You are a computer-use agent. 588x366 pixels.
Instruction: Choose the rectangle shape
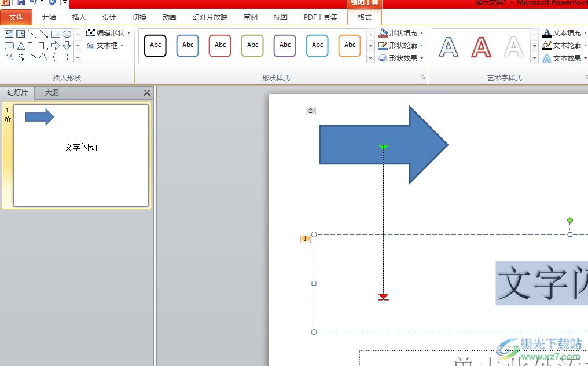tap(56, 34)
